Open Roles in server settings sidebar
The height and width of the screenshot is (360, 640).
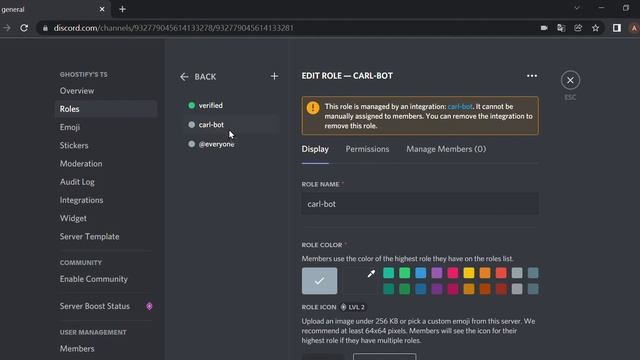coord(106,109)
